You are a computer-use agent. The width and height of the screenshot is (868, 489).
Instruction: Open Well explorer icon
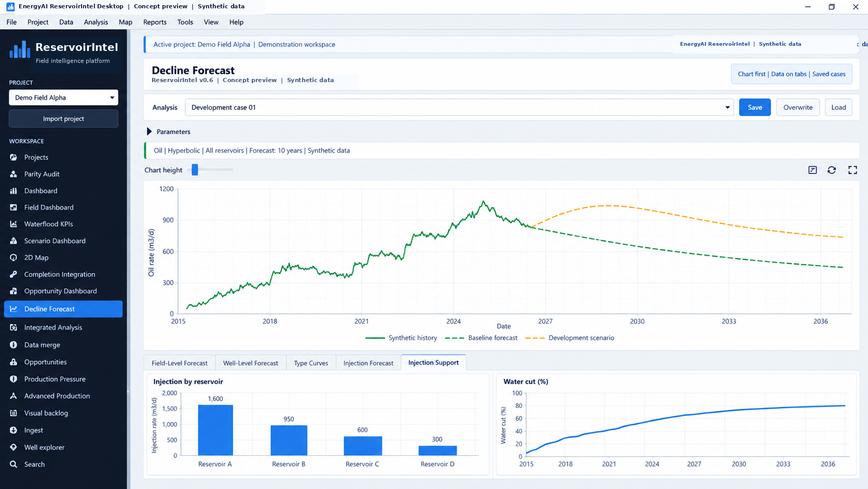coord(13,447)
